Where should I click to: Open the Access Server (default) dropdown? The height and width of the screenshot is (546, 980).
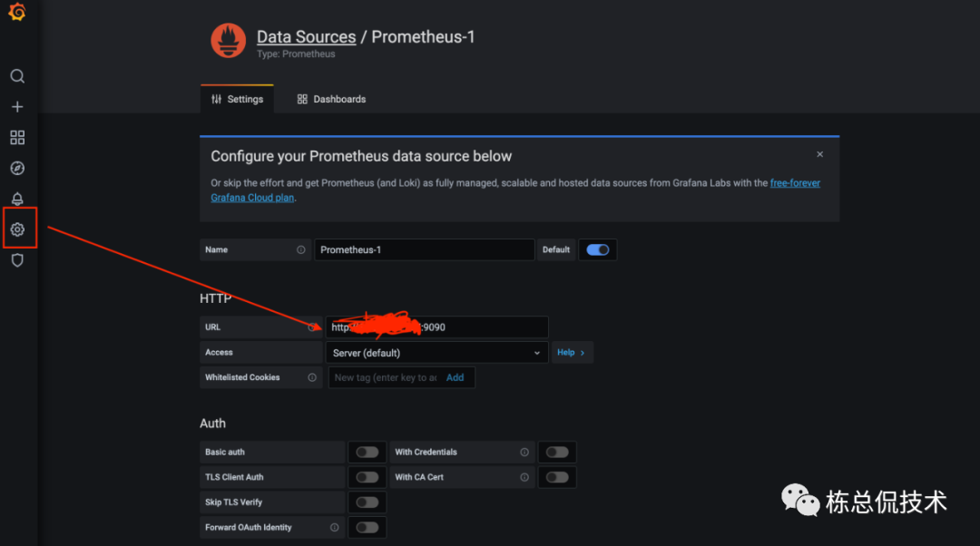436,353
